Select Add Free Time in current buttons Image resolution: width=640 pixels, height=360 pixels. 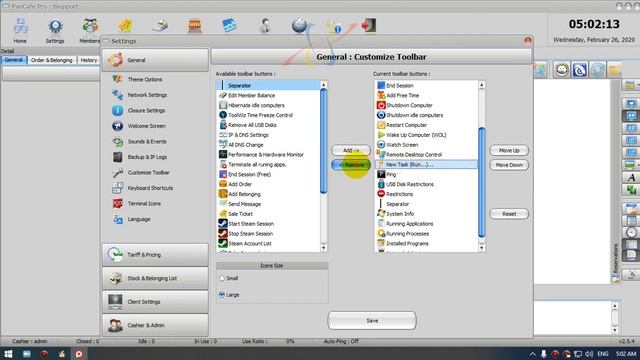point(427,95)
